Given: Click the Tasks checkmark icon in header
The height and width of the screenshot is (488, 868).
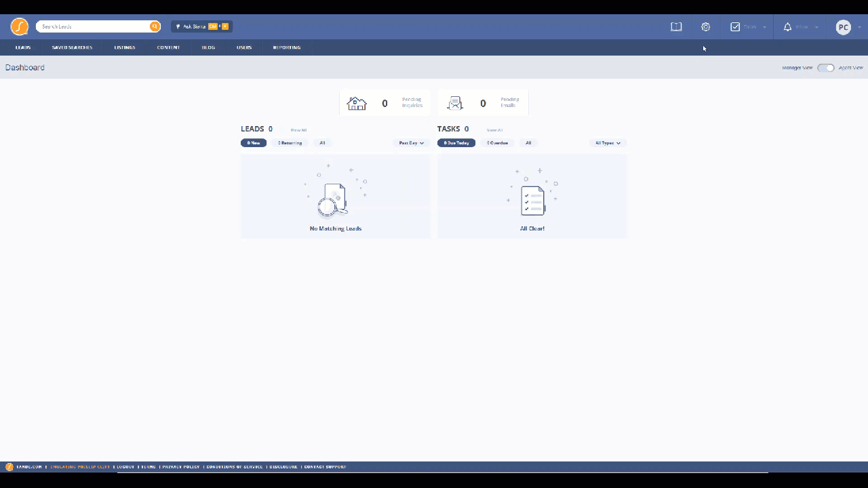Looking at the screenshot, I should (735, 27).
